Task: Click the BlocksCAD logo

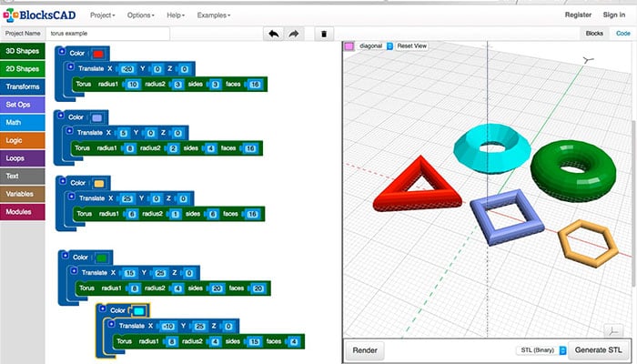Action: coord(39,15)
